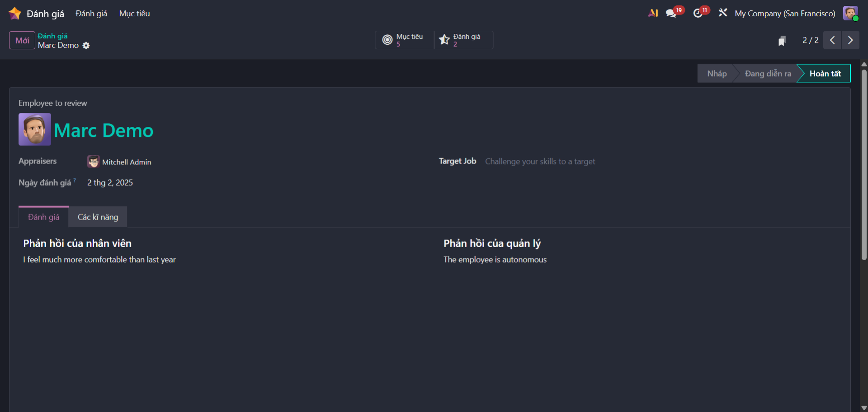Click the Appraisal app star logo

[15, 14]
